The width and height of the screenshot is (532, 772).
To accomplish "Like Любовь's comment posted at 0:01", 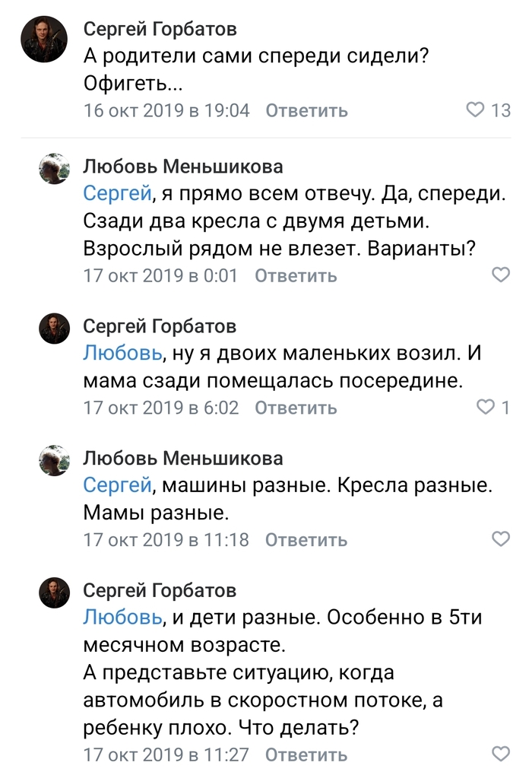I will click(x=501, y=275).
